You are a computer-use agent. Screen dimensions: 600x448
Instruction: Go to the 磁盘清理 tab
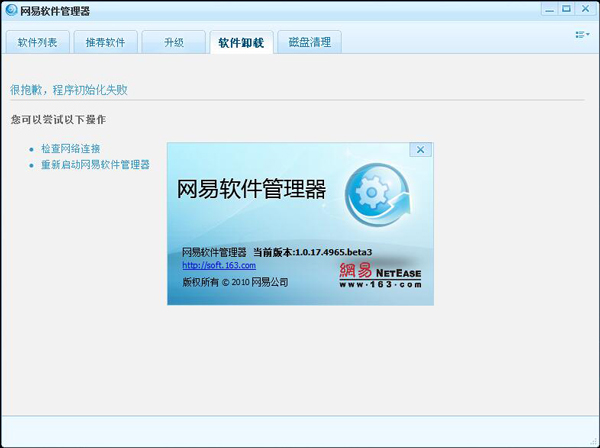[310, 42]
